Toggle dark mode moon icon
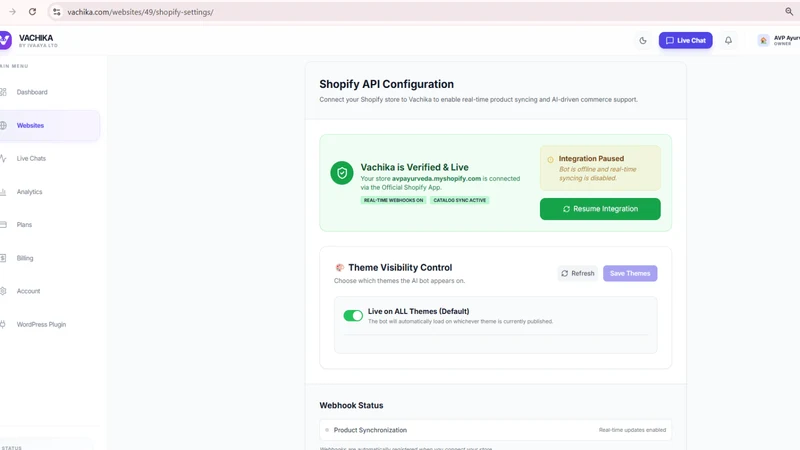 tap(643, 40)
